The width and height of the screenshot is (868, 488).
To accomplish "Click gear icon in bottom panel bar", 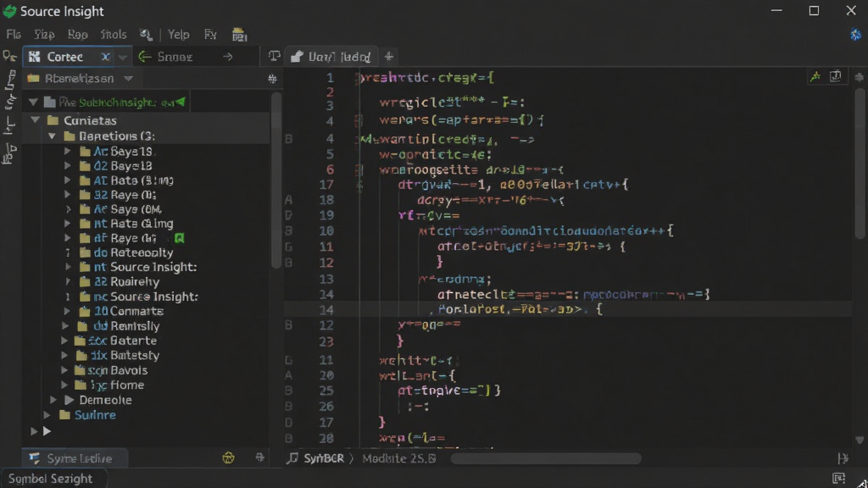I will point(259,457).
